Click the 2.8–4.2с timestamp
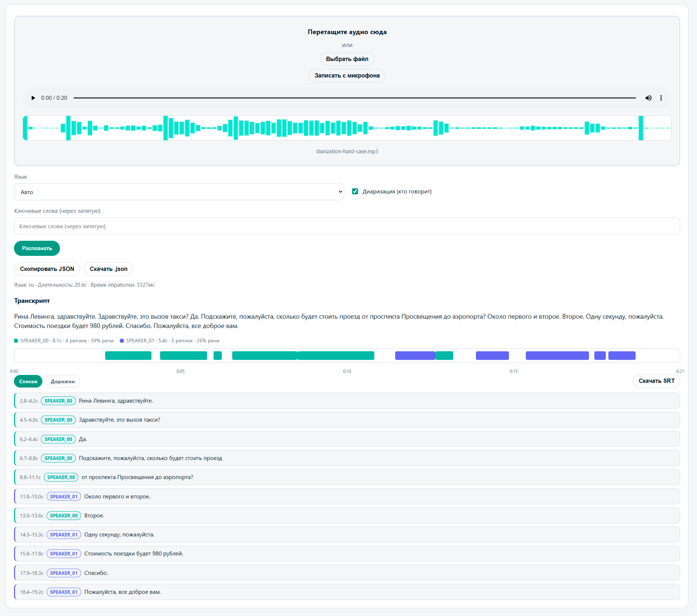 [x=29, y=401]
